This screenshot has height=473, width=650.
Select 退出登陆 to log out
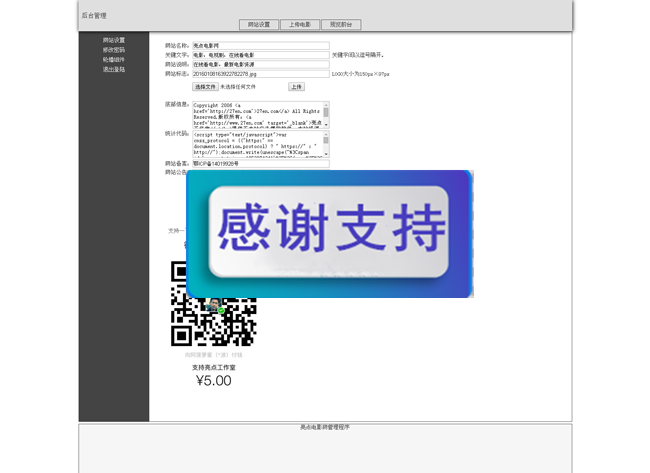click(x=114, y=69)
